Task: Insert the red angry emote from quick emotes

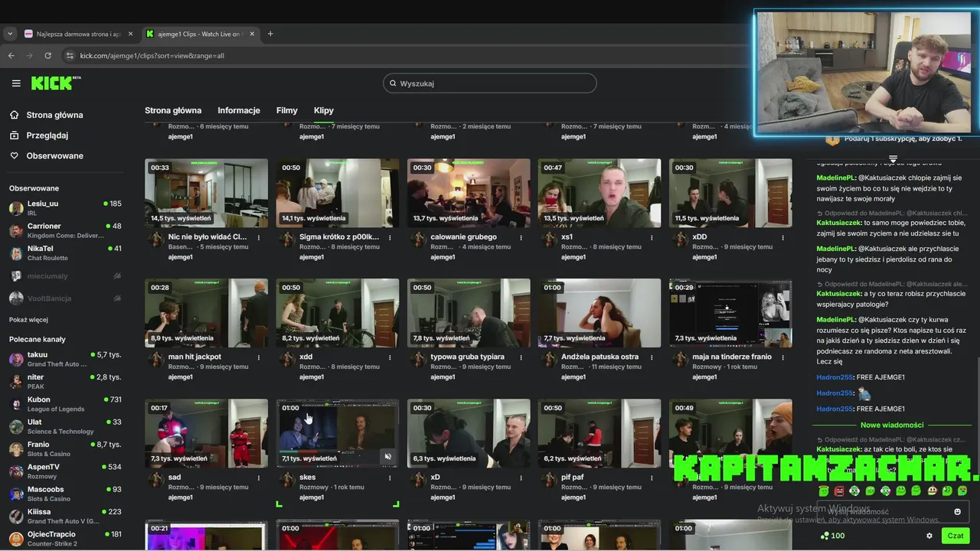Action: click(839, 491)
